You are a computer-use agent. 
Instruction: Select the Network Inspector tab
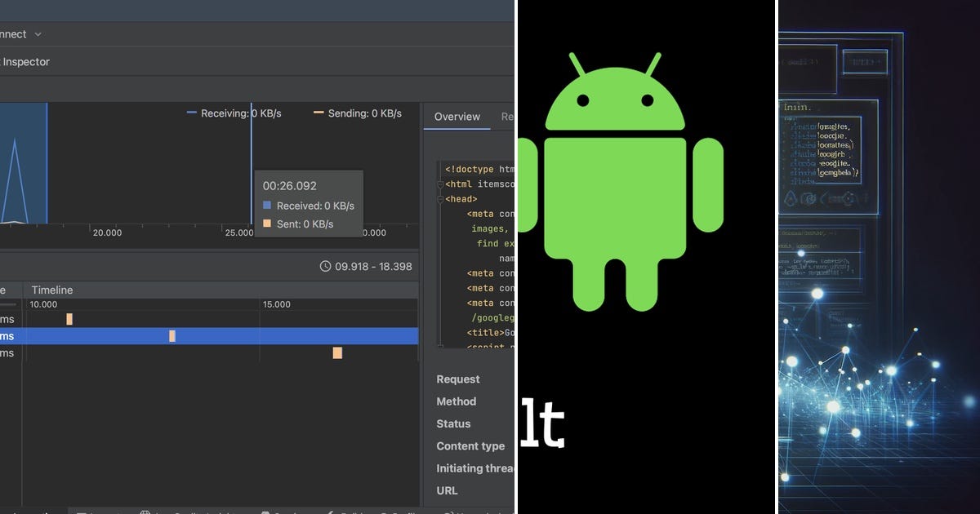(27, 61)
